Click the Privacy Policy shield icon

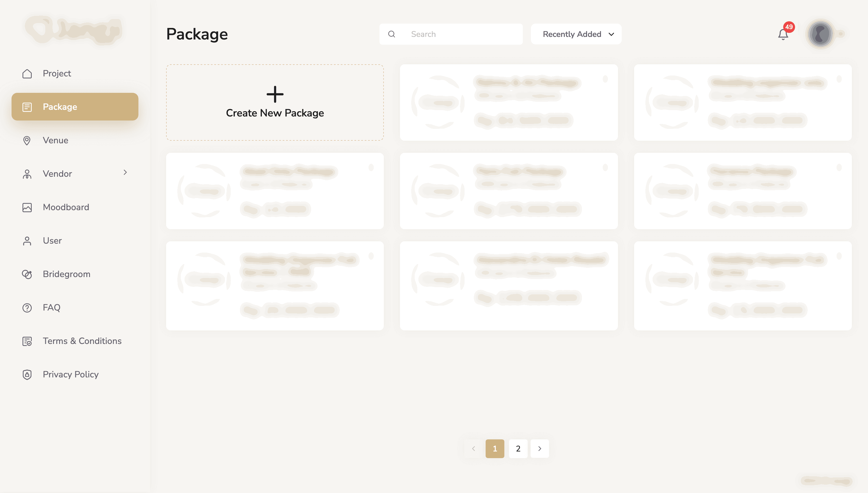coord(27,375)
